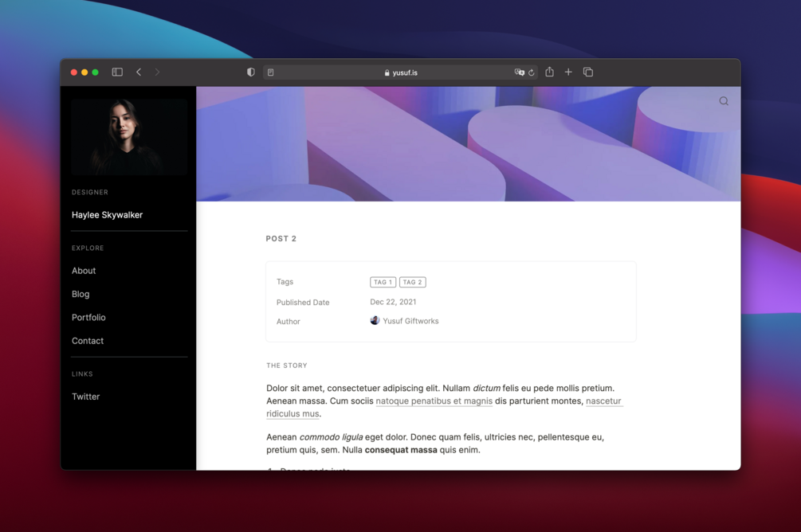Image resolution: width=801 pixels, height=532 pixels.
Task: Click the Haylee Skywalker name link
Action: (x=108, y=215)
